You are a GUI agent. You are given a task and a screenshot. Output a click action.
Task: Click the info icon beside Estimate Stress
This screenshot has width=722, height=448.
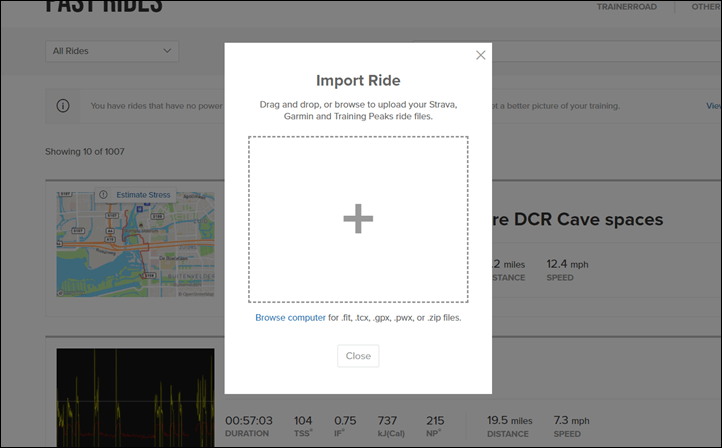(x=104, y=195)
